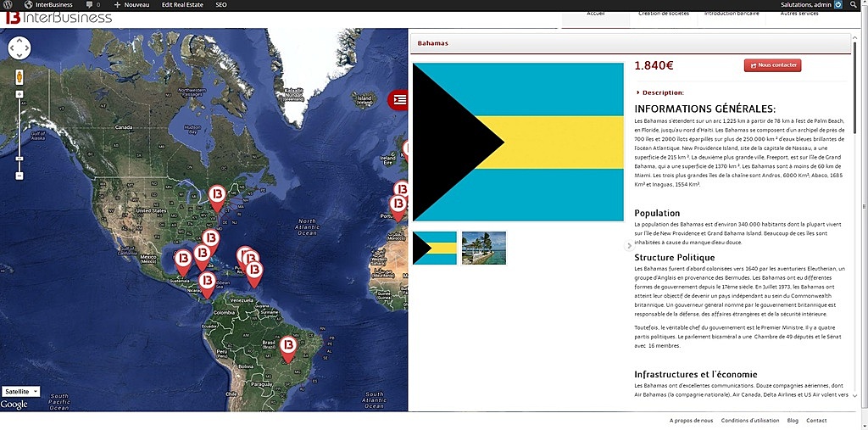868x430 pixels.
Task: Open the Conditions d'utilisation footer link
Action: tap(750, 421)
